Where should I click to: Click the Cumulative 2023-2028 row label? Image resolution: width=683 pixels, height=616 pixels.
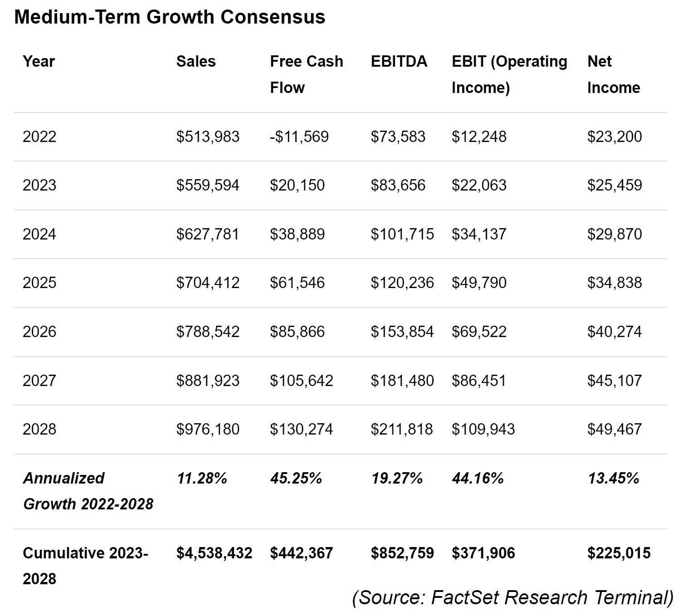pyautogui.click(x=85, y=566)
